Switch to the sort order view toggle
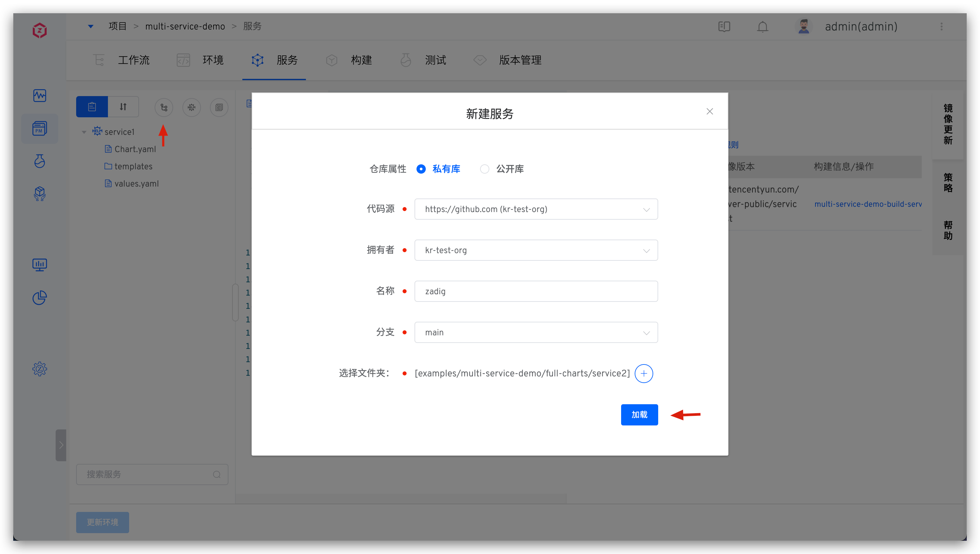Viewport: 980px width, 554px height. (123, 107)
